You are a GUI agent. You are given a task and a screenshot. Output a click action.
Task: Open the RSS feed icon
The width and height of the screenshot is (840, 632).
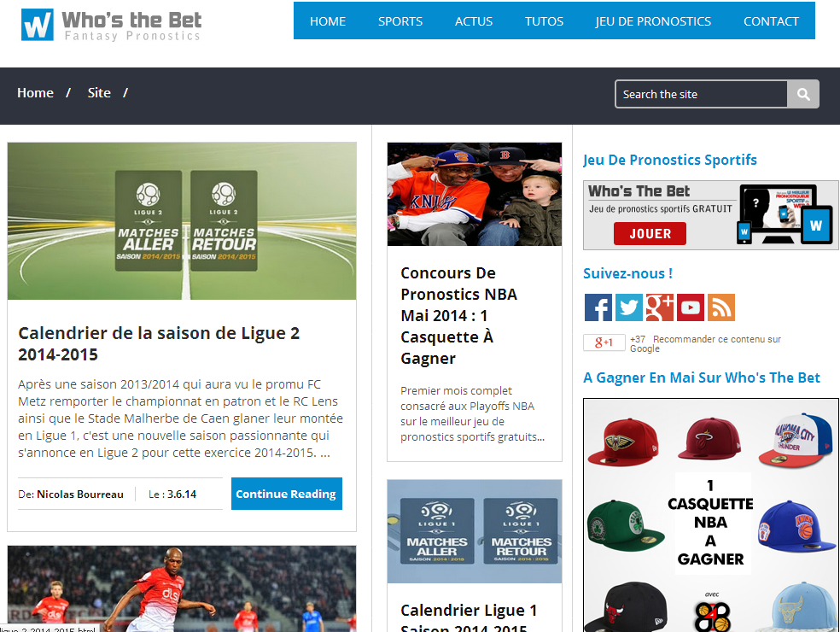pyautogui.click(x=721, y=307)
